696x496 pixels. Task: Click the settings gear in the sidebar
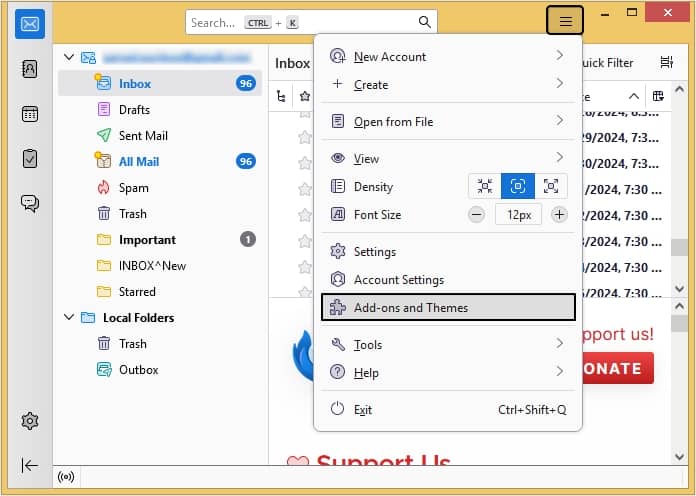tap(30, 421)
